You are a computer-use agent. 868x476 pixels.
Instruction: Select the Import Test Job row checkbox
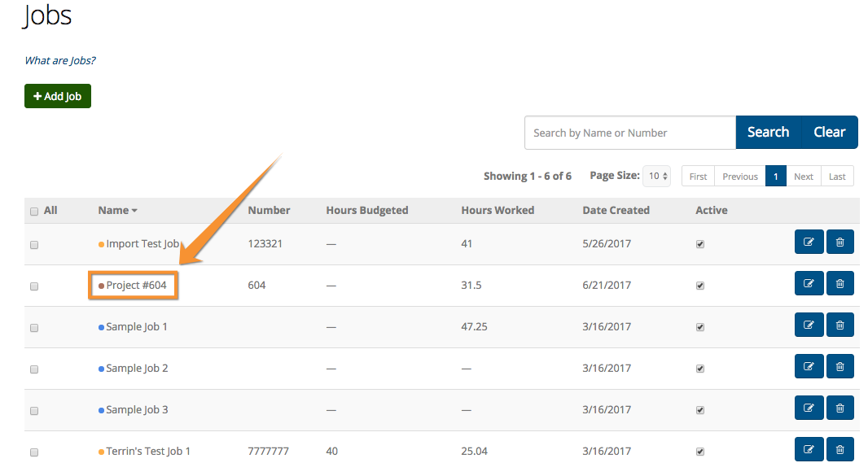[x=34, y=245]
